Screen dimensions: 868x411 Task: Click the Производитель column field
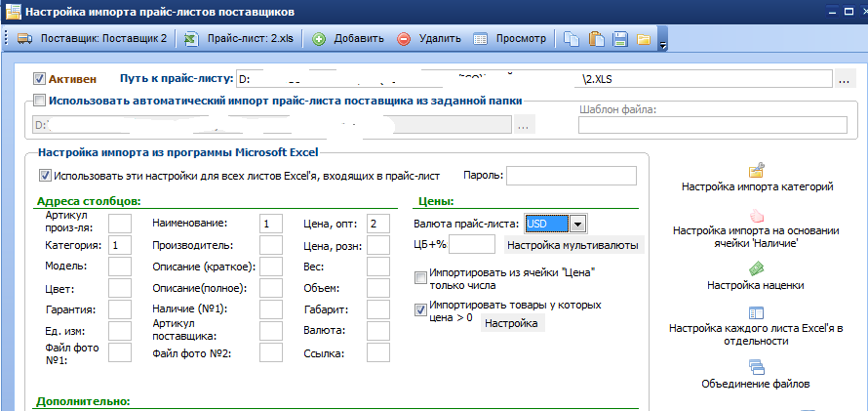click(271, 245)
